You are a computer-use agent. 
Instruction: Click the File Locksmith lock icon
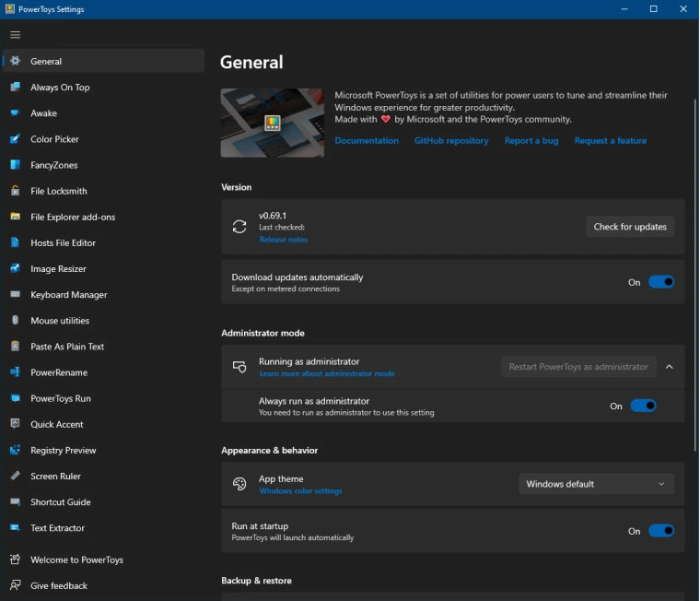coord(15,191)
